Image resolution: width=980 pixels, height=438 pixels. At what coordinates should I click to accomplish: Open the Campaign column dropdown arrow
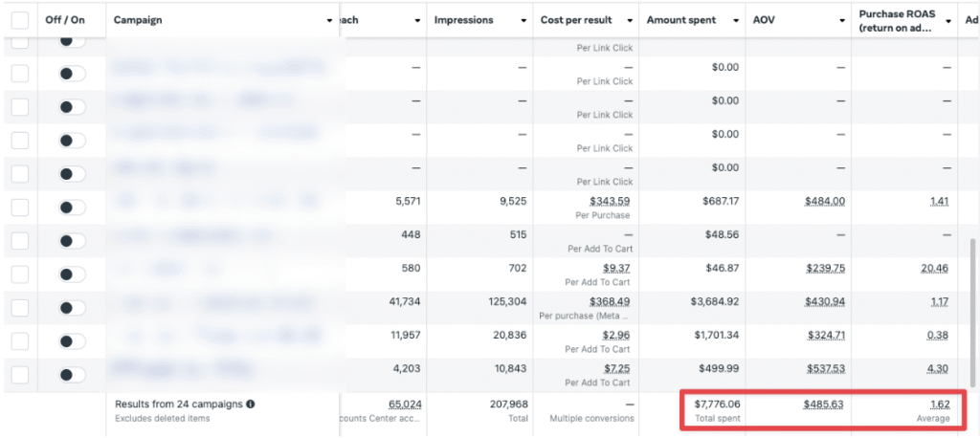(x=330, y=20)
